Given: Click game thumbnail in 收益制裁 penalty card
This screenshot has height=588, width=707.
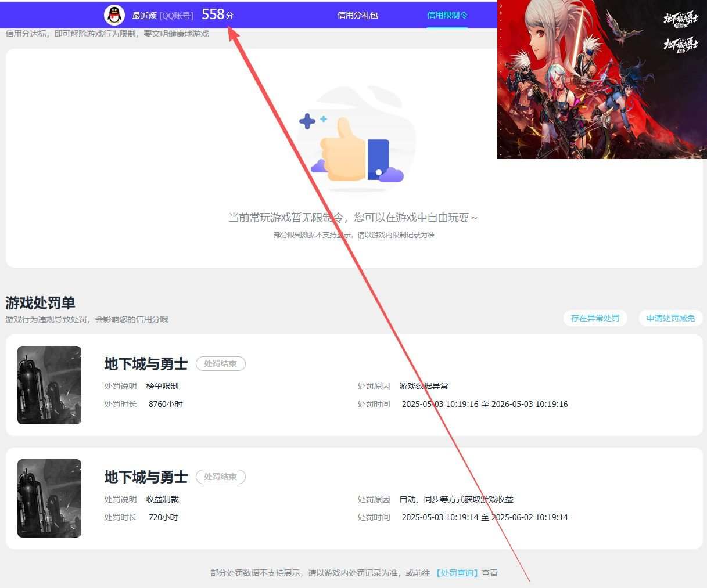Looking at the screenshot, I should tap(49, 498).
